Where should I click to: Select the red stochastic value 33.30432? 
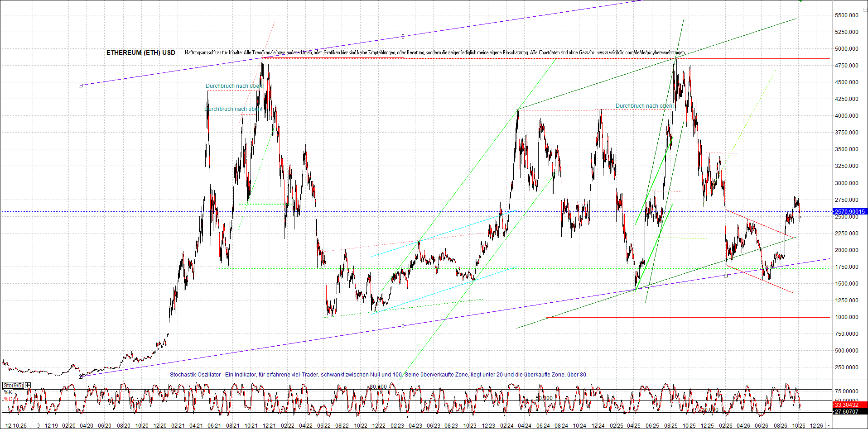point(850,405)
